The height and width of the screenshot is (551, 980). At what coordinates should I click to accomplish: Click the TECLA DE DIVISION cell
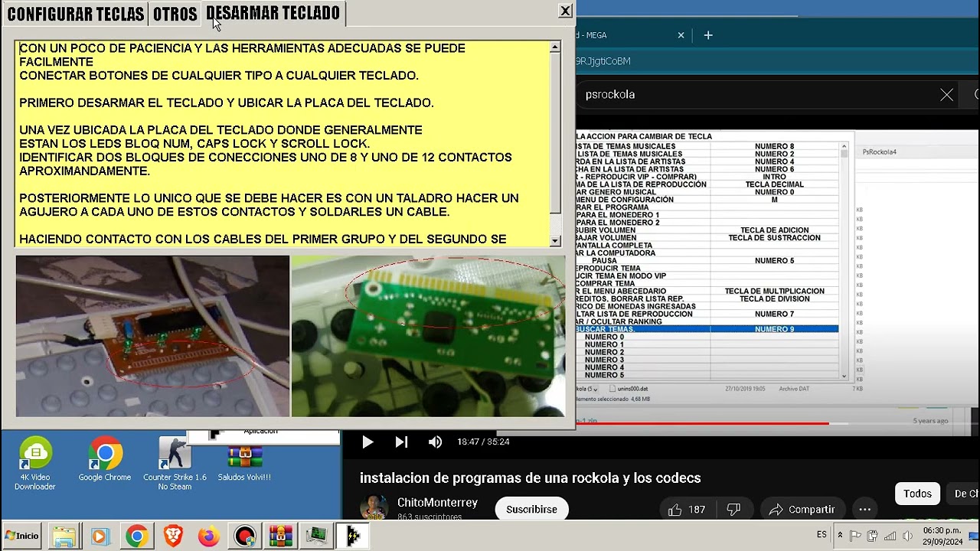click(774, 299)
